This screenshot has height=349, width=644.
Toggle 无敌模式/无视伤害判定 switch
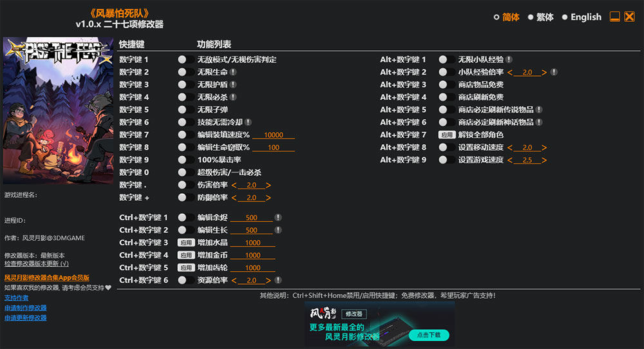185,59
